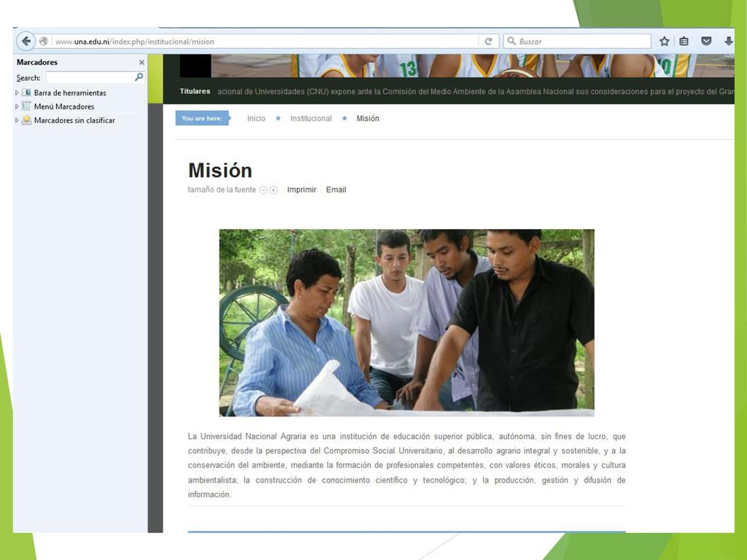747x560 pixels.
Task: Bookmark this page with the star icon
Action: [664, 42]
